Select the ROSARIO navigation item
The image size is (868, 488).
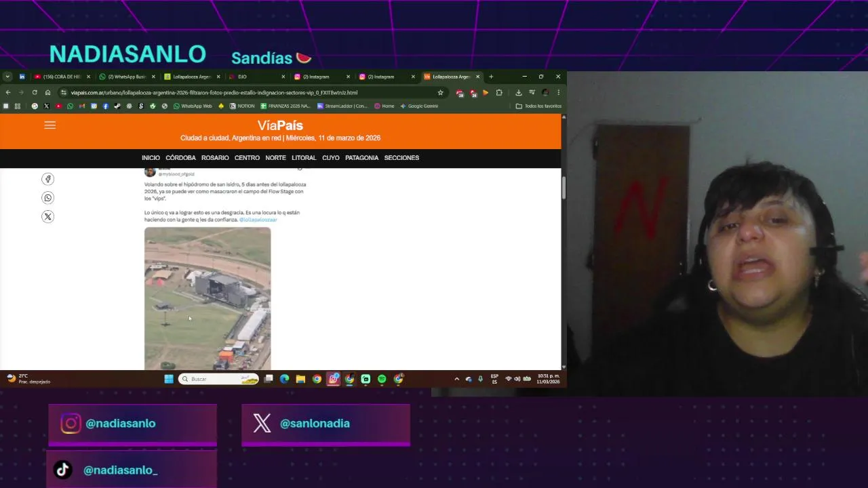pos(215,158)
